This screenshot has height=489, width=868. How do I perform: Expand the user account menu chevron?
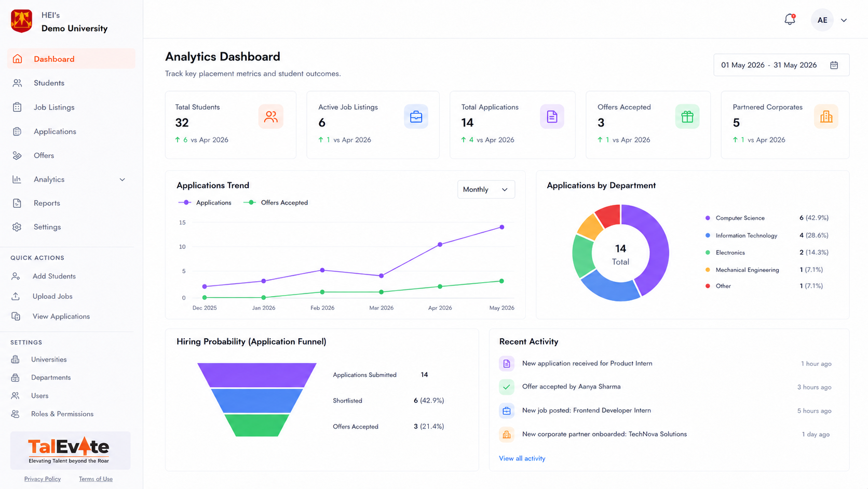844,20
